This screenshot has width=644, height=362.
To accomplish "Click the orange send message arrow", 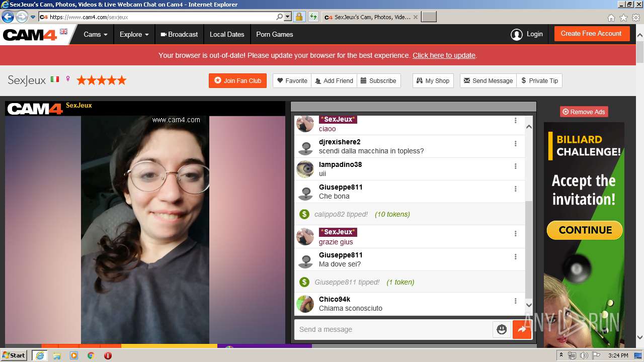I will coord(522,329).
